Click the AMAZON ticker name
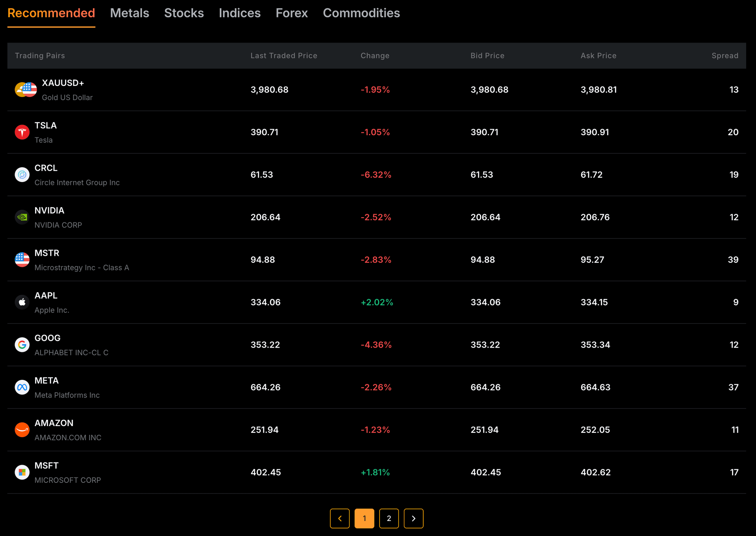756x536 pixels. [54, 423]
